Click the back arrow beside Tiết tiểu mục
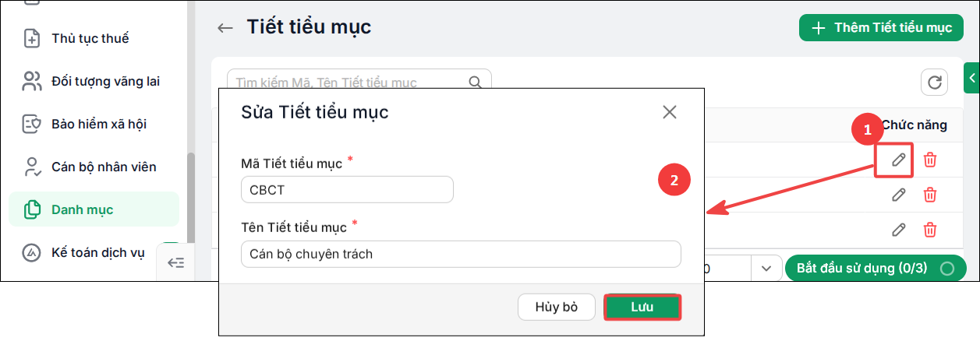 (x=225, y=28)
